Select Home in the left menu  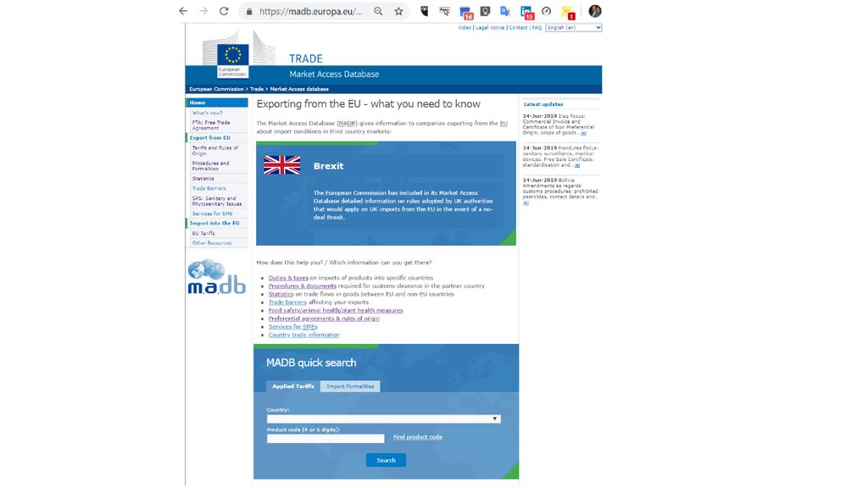click(x=216, y=103)
